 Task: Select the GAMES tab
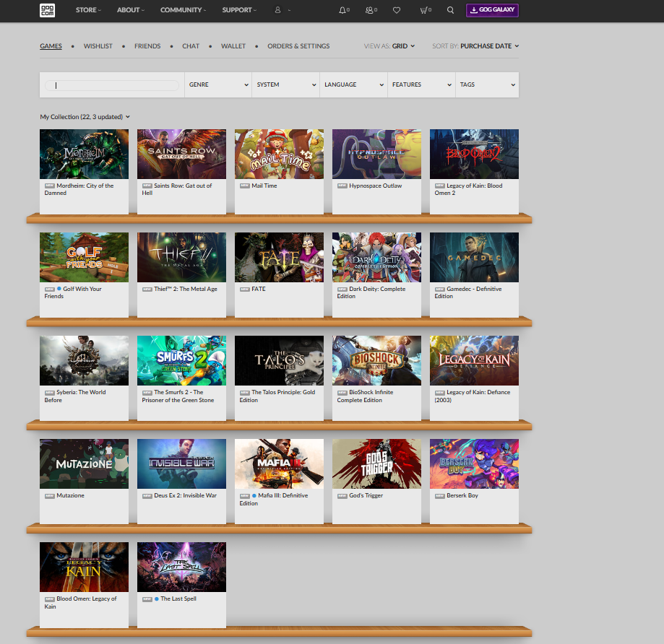51,46
